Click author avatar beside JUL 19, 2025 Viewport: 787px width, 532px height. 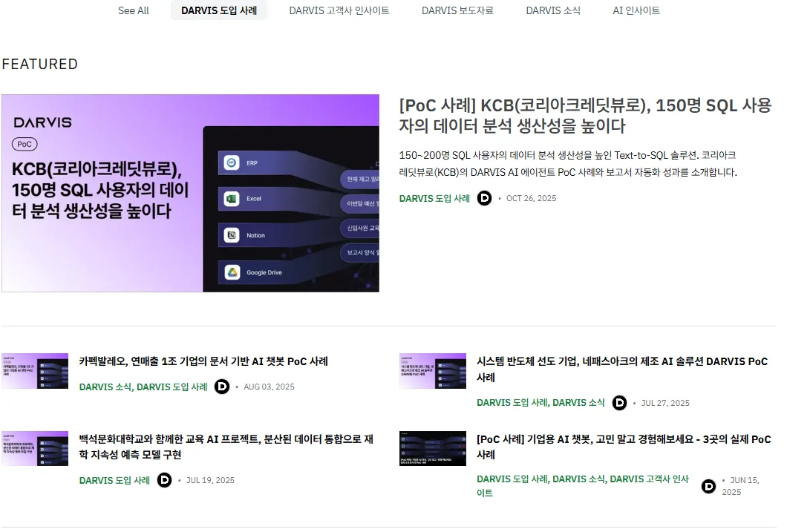point(164,480)
